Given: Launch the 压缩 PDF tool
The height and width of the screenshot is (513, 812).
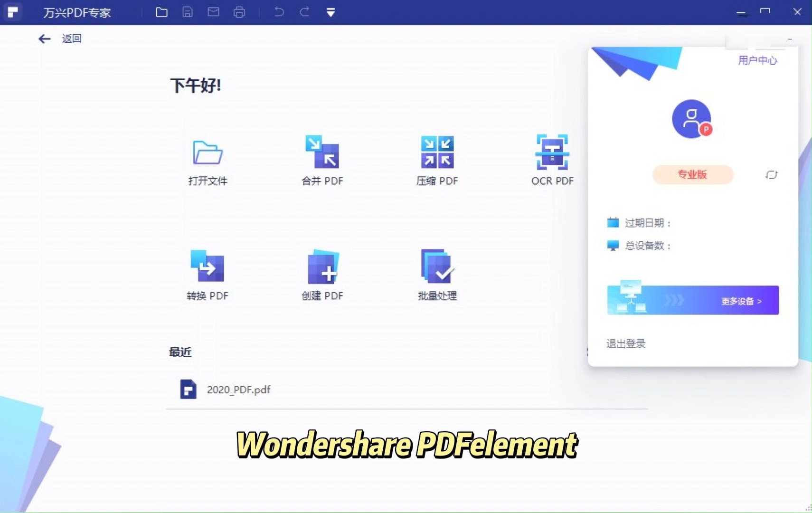Looking at the screenshot, I should pyautogui.click(x=437, y=161).
